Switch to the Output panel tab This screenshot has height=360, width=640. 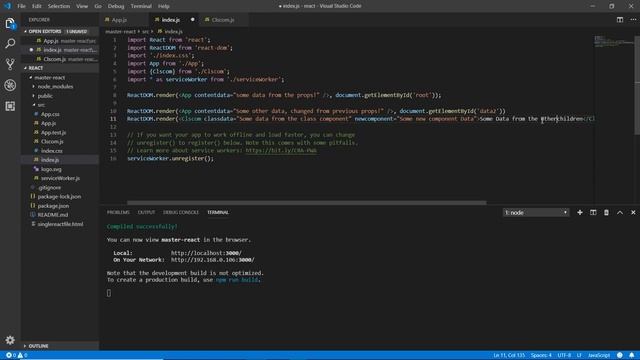(x=146, y=213)
